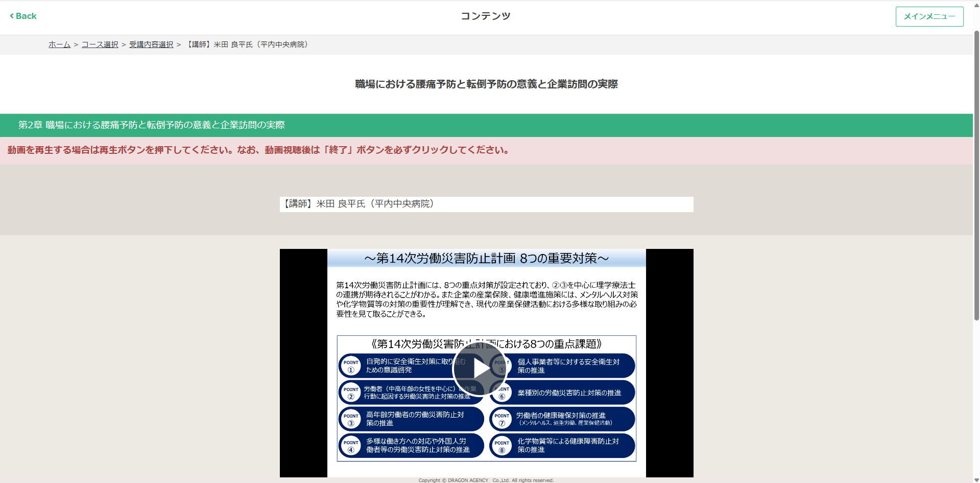Navigate to 受講内容選択 breadcrumb link

(151, 44)
